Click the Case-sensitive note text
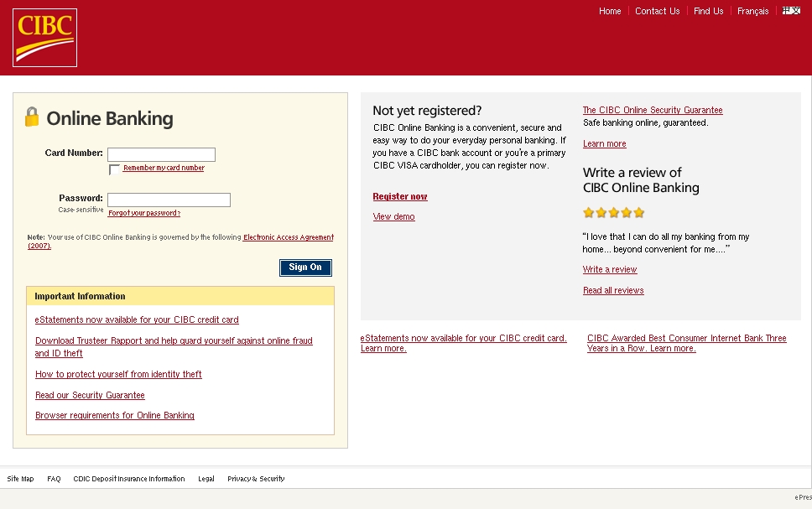Screen dimensions: 812x509 (81, 210)
